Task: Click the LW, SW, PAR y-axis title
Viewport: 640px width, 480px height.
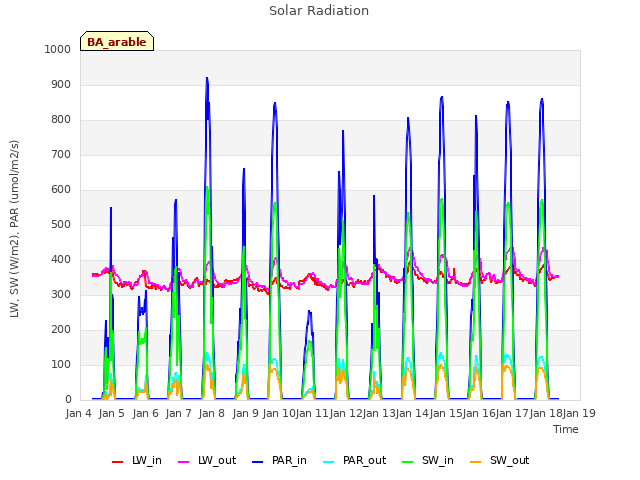Action: (x=15, y=229)
